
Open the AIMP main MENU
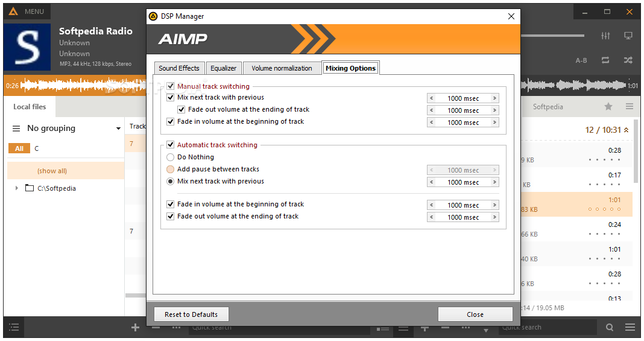(x=27, y=11)
